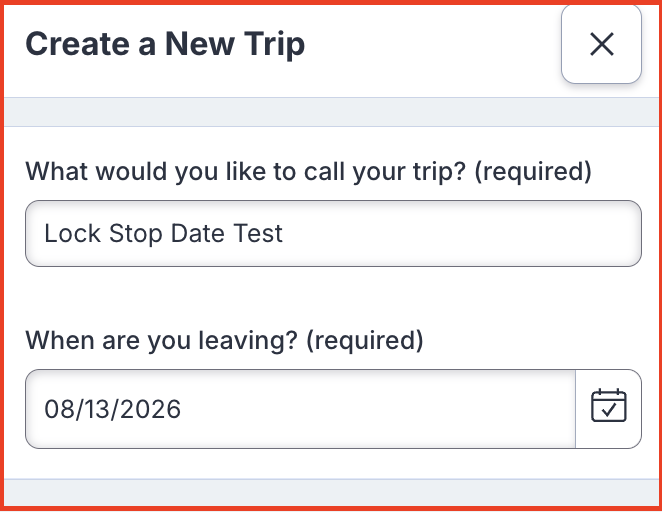Click the gray band beneath the date field
Viewport: 662px width, 512px height.
[x=331, y=493]
